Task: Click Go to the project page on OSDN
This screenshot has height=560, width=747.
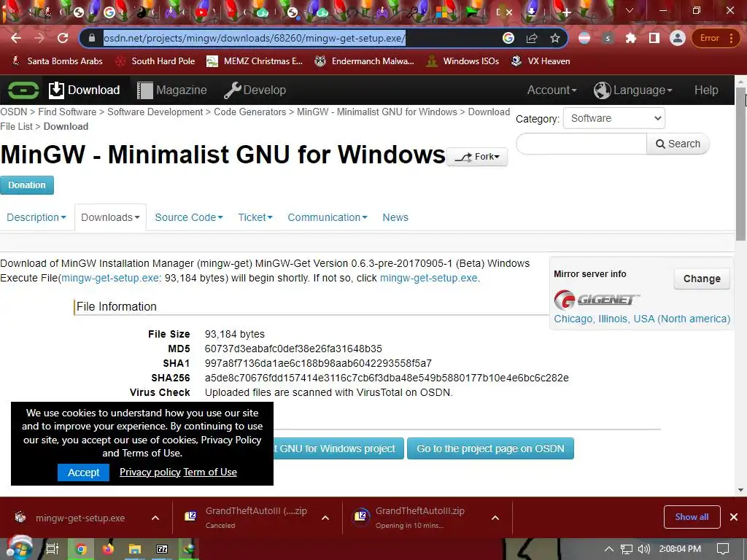Action: click(490, 448)
